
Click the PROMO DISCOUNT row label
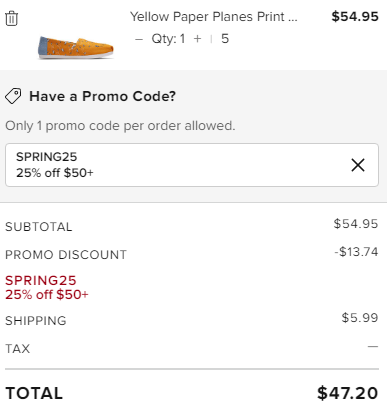point(66,255)
